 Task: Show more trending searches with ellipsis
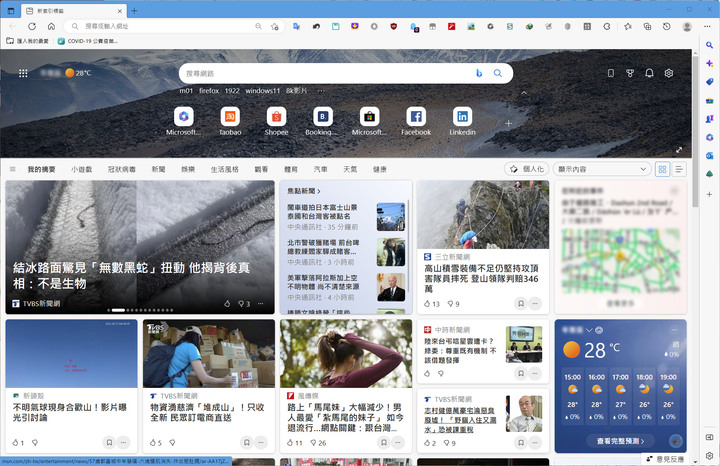(321, 91)
